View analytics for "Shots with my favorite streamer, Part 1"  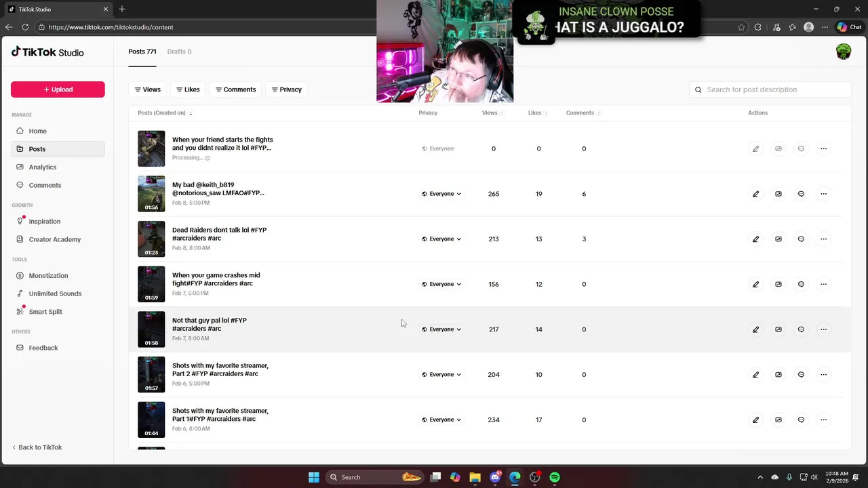click(778, 420)
